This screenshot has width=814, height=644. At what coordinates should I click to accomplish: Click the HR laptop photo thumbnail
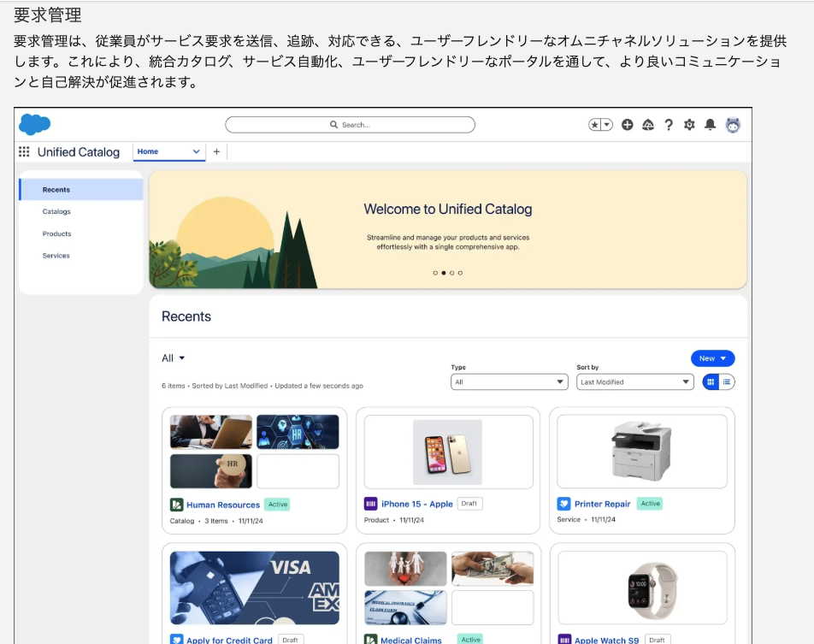click(210, 432)
